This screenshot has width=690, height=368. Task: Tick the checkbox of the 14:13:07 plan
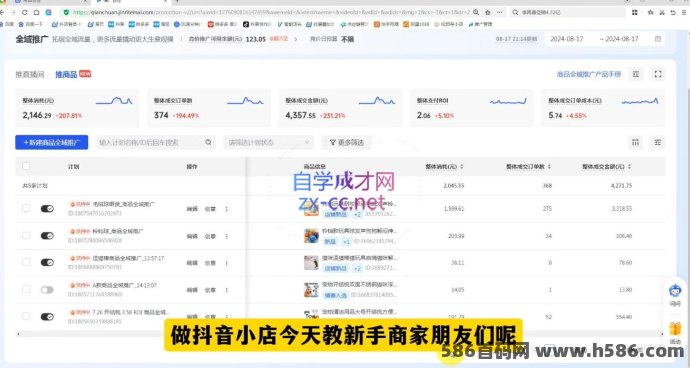coord(26,289)
